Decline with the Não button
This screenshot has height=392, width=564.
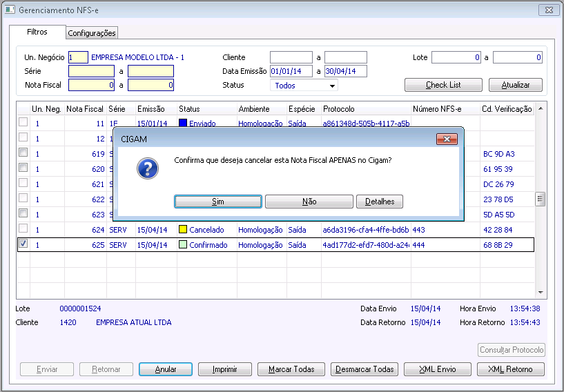tap(309, 202)
